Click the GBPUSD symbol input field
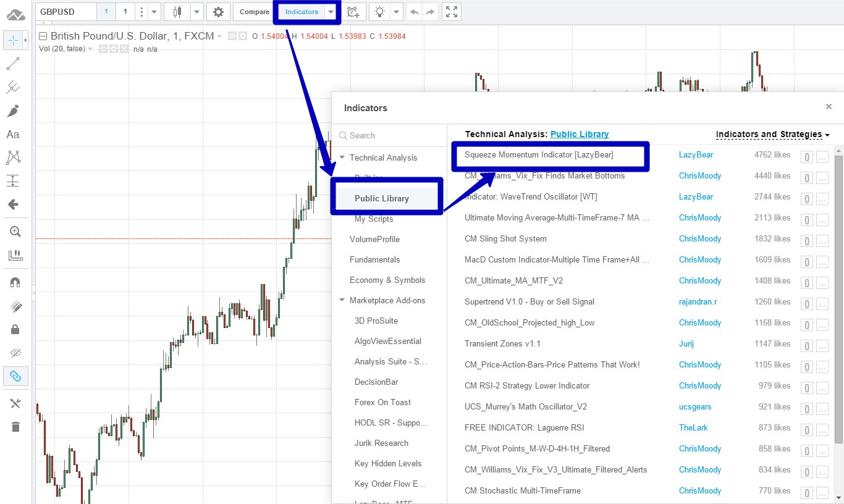The image size is (844, 504). [x=65, y=12]
